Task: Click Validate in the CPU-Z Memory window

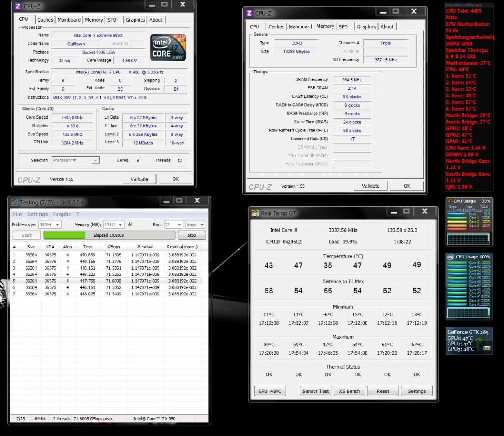Action: coord(371,186)
